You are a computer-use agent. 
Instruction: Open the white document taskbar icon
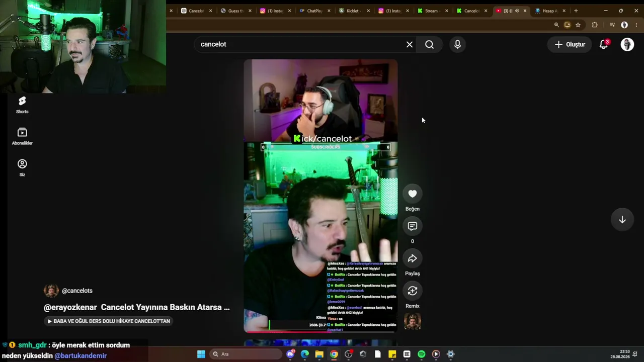377,354
